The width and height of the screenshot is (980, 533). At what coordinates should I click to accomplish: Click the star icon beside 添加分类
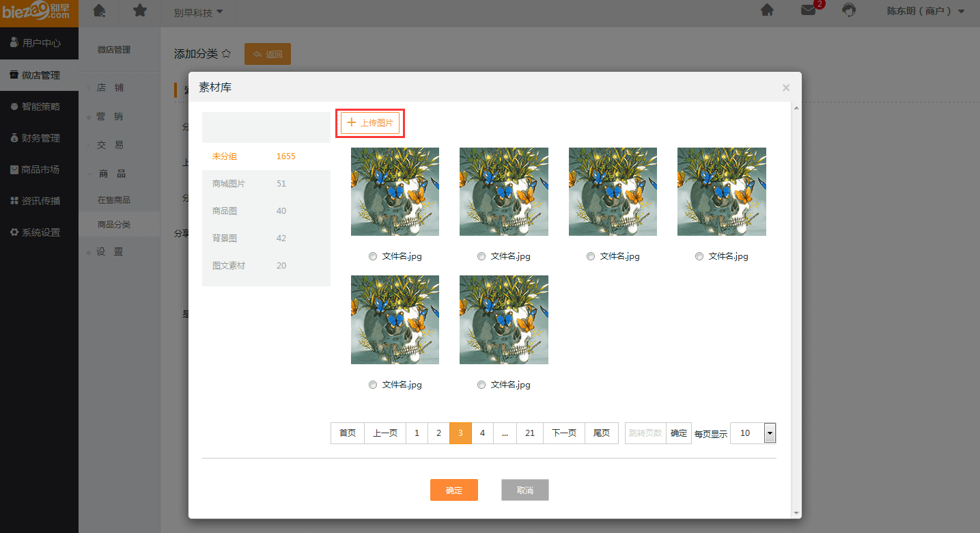tap(227, 53)
